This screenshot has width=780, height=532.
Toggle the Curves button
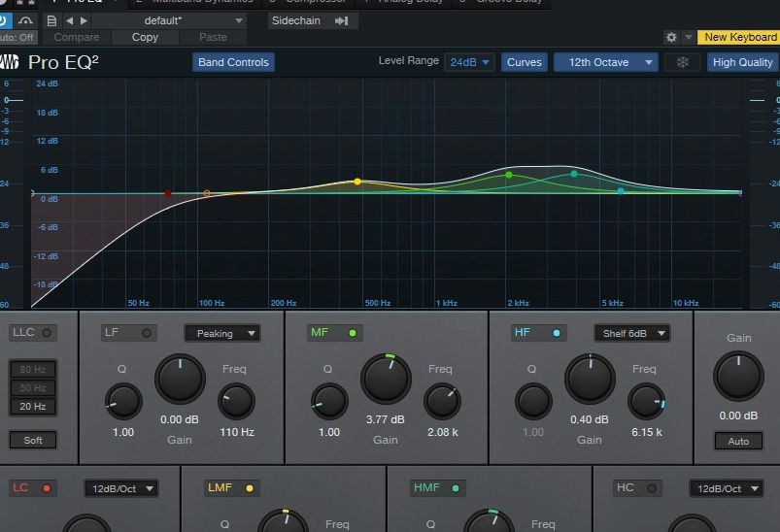point(525,62)
